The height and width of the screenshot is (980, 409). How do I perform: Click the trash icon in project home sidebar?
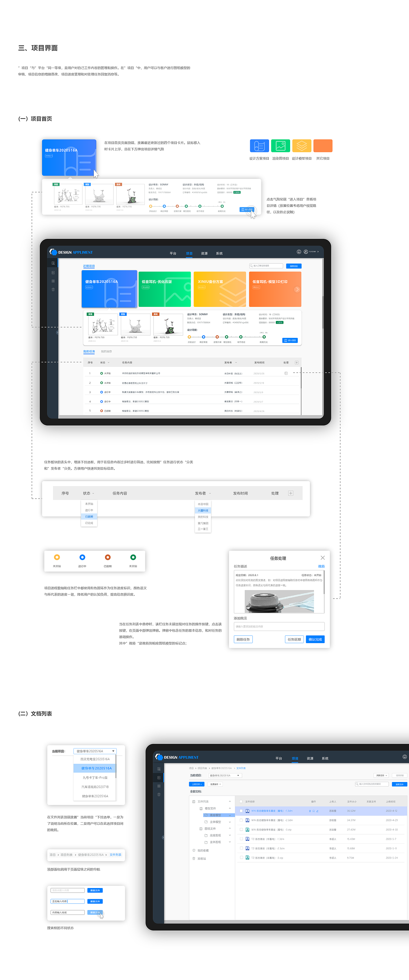point(53,290)
